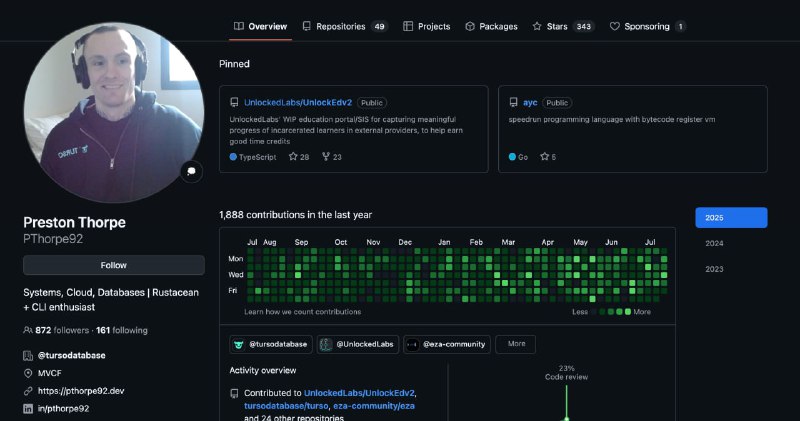Open the @eza-community organization chip

[446, 344]
